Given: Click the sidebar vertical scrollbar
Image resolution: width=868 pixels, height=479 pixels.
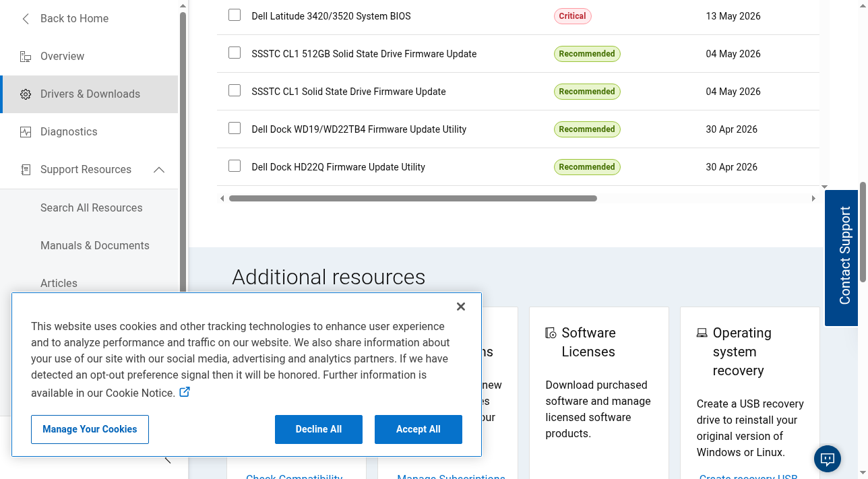Looking at the screenshot, I should [x=183, y=152].
